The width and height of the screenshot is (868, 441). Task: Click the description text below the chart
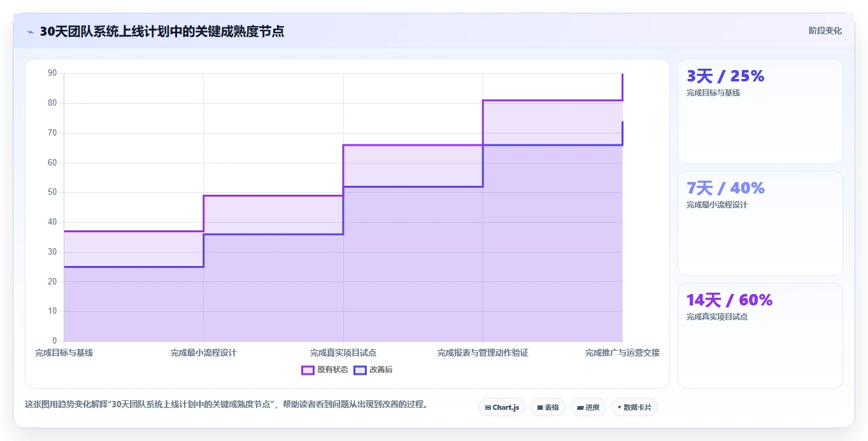[226, 404]
